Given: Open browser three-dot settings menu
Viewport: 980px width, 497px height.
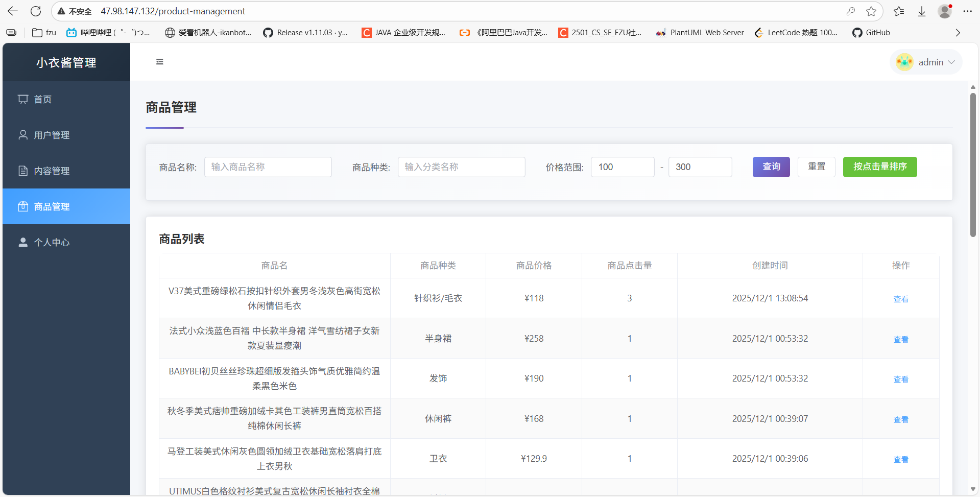Looking at the screenshot, I should click(x=967, y=11).
